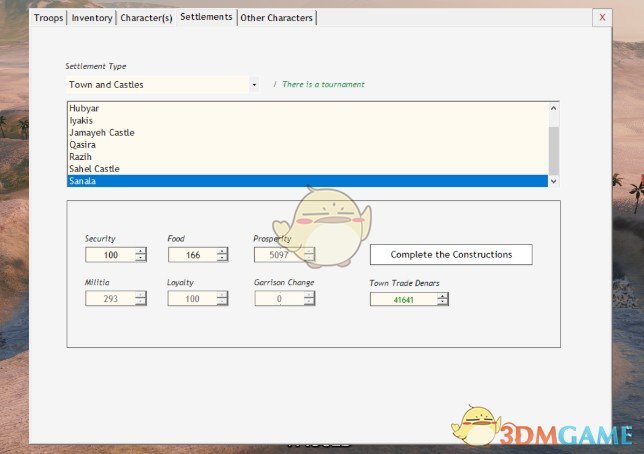The width and height of the screenshot is (644, 454).
Task: Click the Militia value field
Action: click(x=110, y=298)
